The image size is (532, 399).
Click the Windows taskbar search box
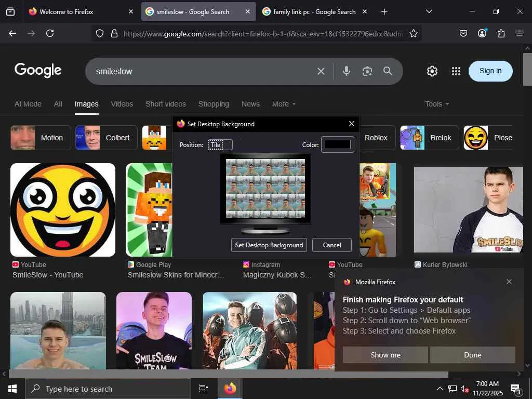[x=108, y=389]
